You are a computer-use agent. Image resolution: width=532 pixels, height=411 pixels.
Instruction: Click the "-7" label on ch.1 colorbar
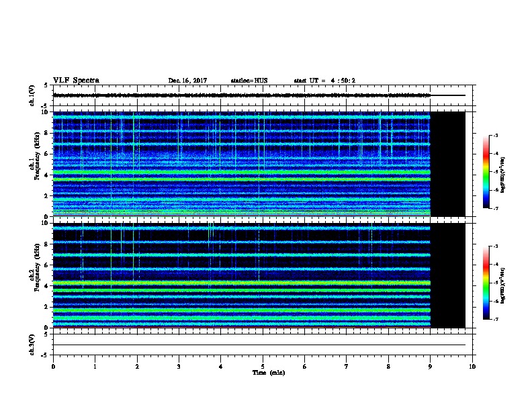pos(495,208)
